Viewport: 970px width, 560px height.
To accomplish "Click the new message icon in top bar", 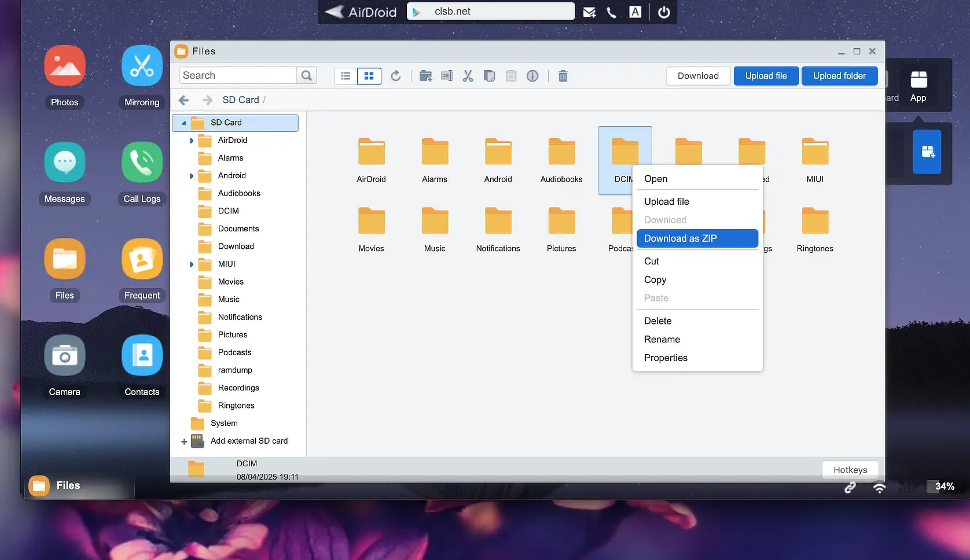I will pos(589,12).
